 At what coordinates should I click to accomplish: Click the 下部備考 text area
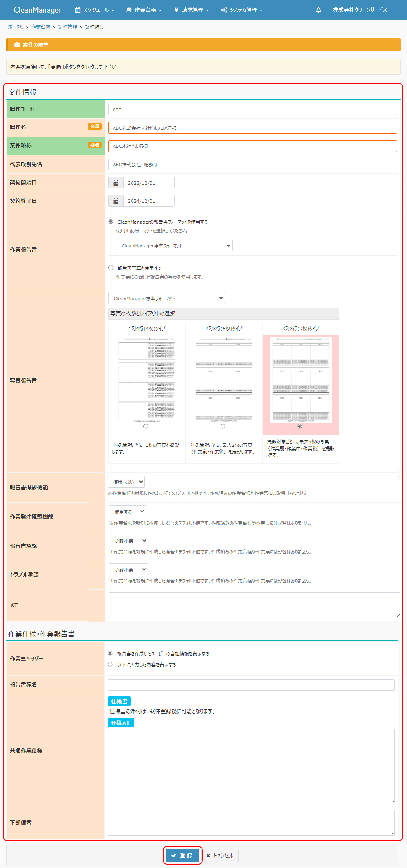[251, 823]
